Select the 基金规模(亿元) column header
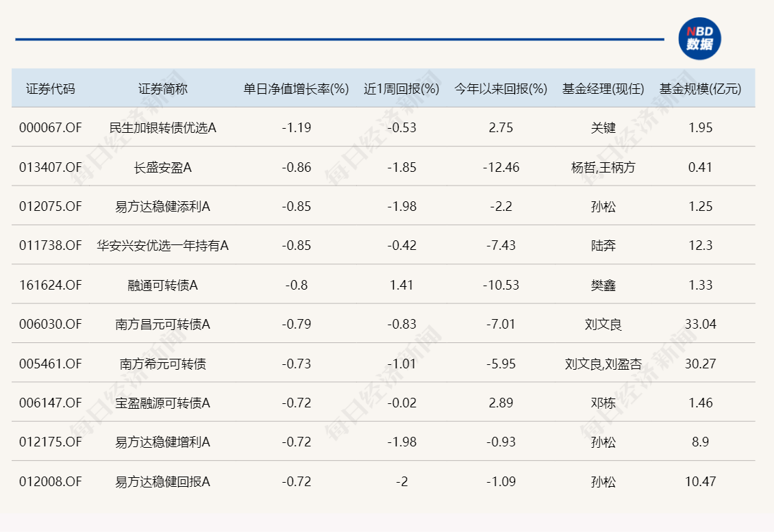This screenshot has height=532, width=774. tap(701, 89)
